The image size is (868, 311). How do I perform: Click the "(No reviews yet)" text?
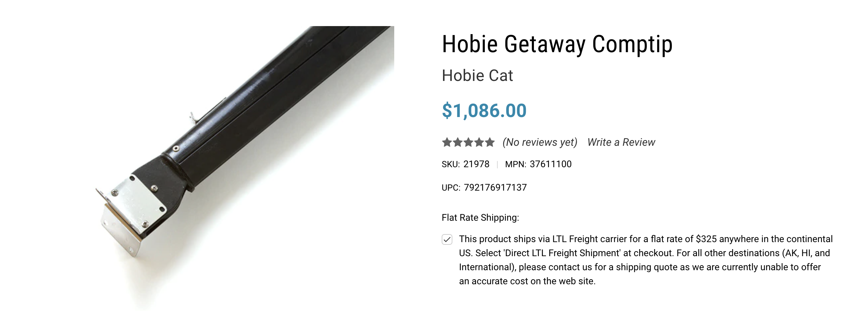(540, 142)
